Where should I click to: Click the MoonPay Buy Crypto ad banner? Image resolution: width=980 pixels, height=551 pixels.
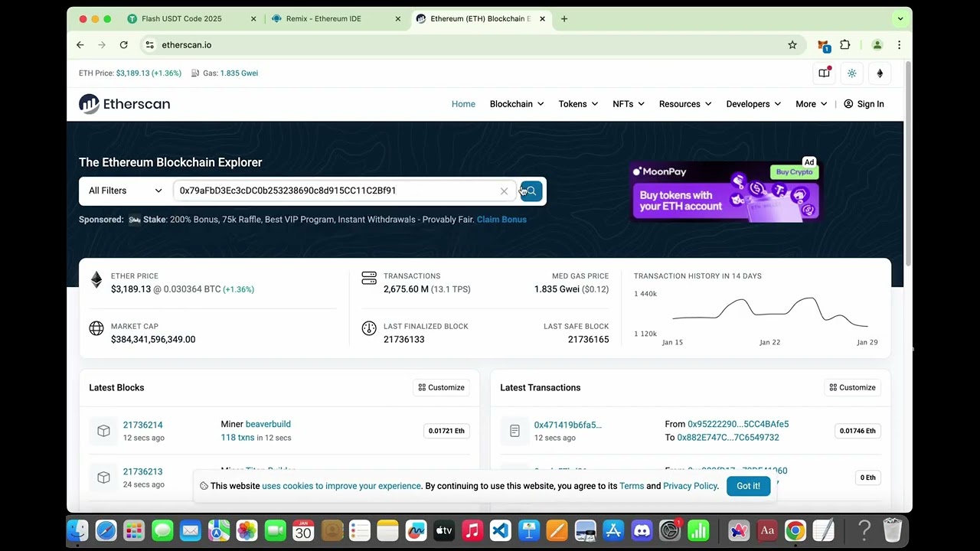(x=725, y=191)
